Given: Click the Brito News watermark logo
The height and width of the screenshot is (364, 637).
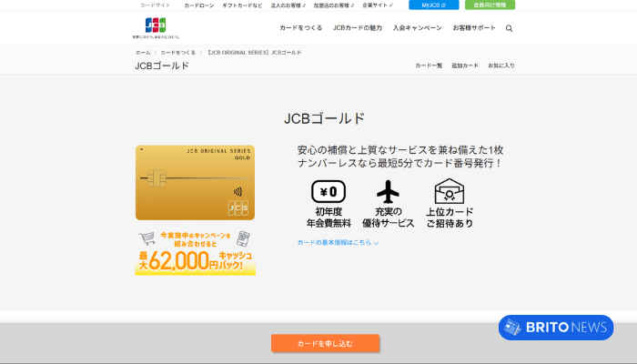Looking at the screenshot, I should click(555, 328).
